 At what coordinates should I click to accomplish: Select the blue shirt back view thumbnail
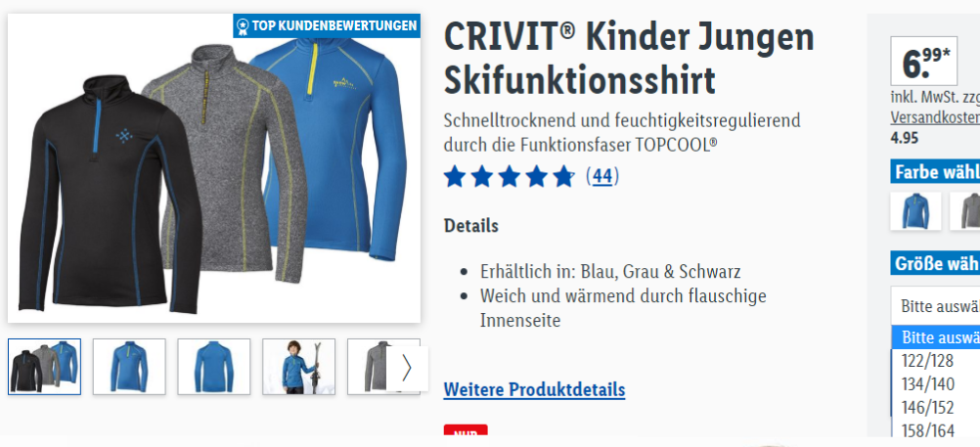tap(214, 367)
